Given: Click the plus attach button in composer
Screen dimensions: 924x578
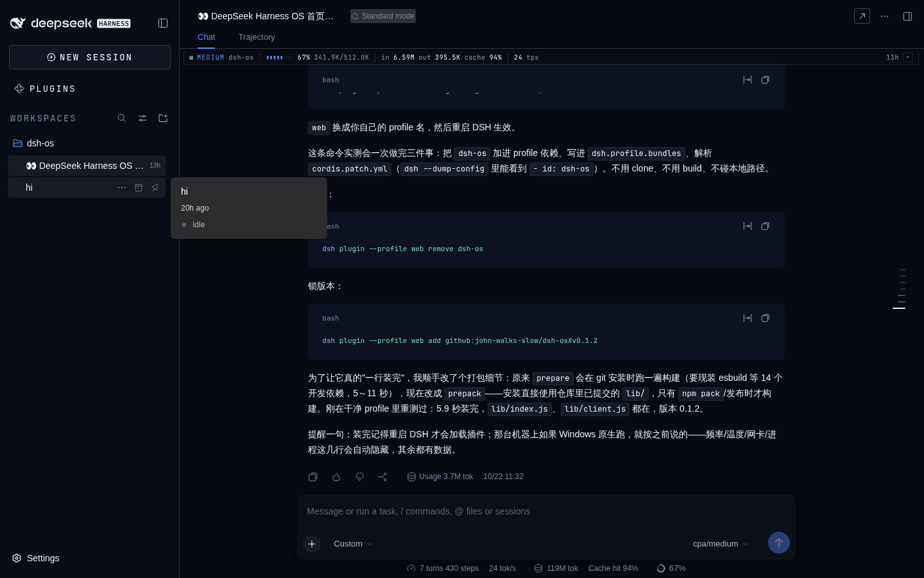Looking at the screenshot, I should 312,544.
